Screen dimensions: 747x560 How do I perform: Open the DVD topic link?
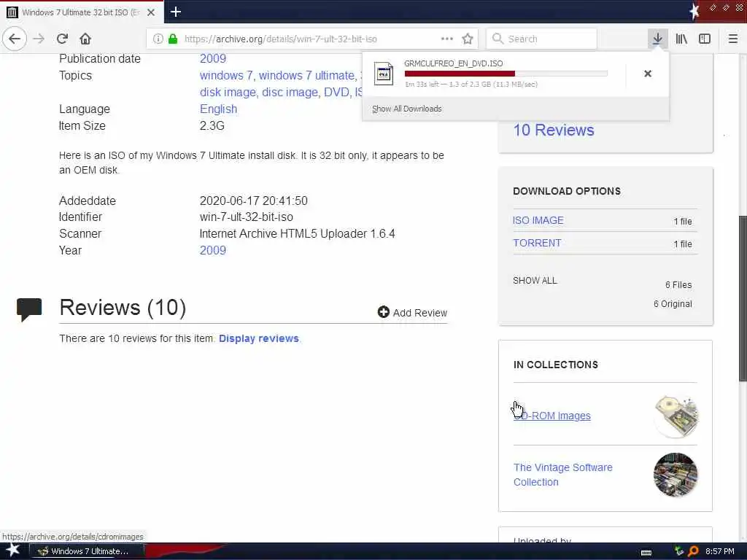click(336, 93)
